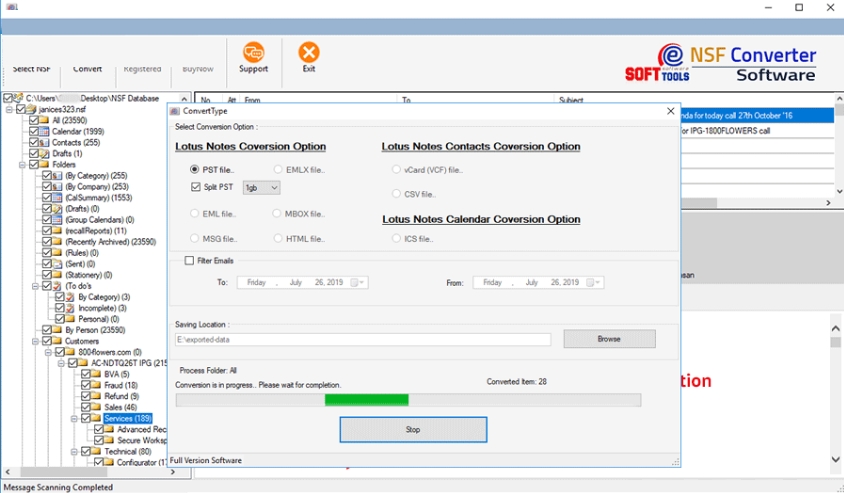844x493 pixels.
Task: Click the orange Exit icon
Action: (x=309, y=52)
